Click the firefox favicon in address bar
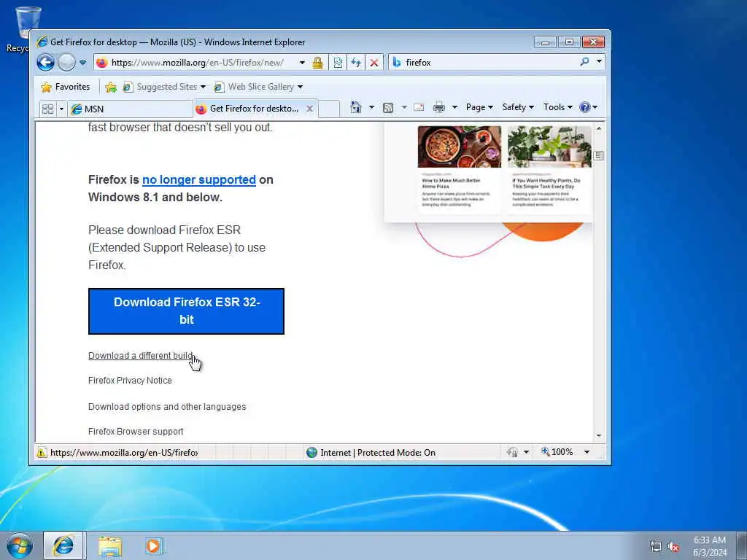Image resolution: width=747 pixels, height=560 pixels. (x=102, y=63)
